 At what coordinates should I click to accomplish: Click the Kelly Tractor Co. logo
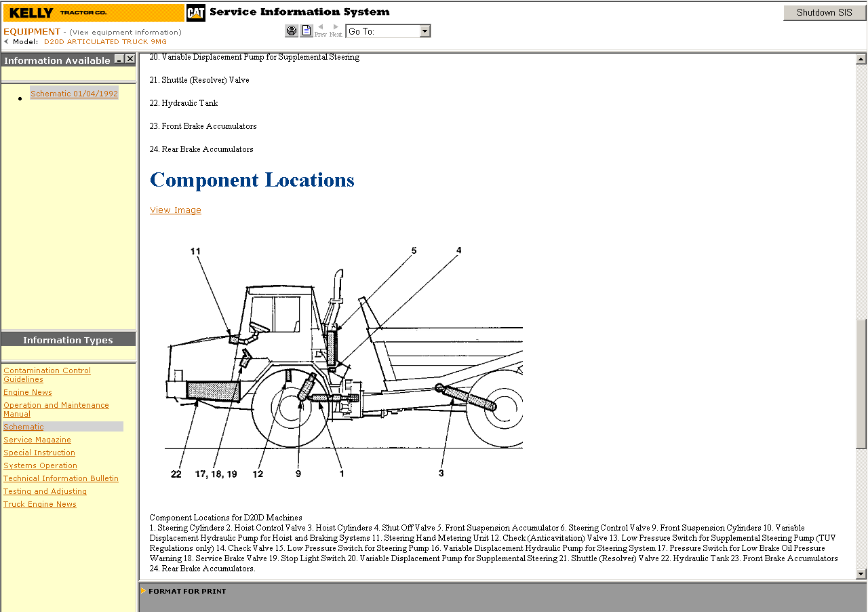coord(92,13)
